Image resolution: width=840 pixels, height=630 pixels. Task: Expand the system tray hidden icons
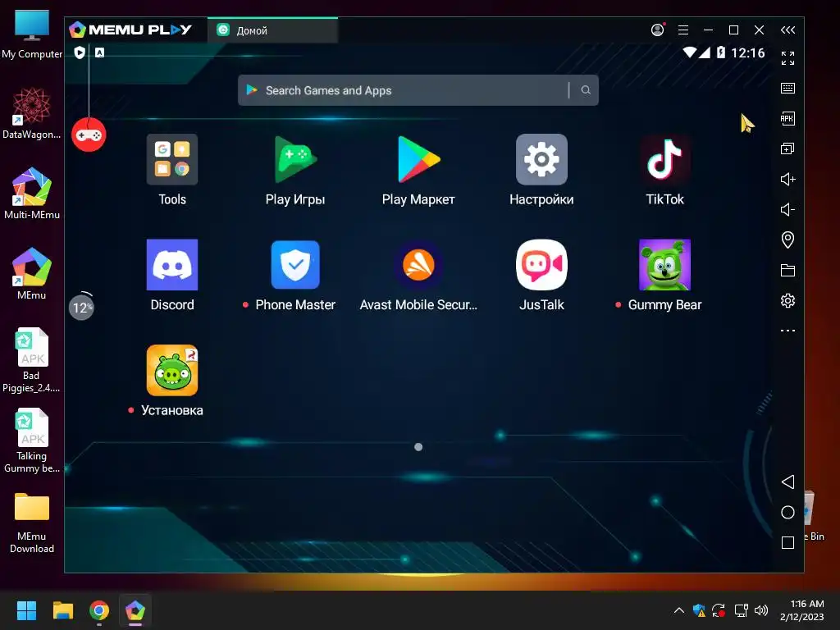678,610
